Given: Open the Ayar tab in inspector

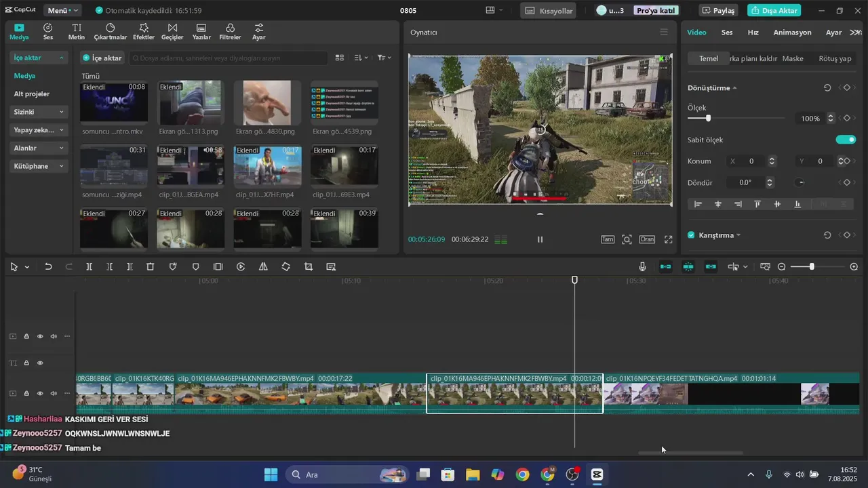Looking at the screenshot, I should click(833, 33).
